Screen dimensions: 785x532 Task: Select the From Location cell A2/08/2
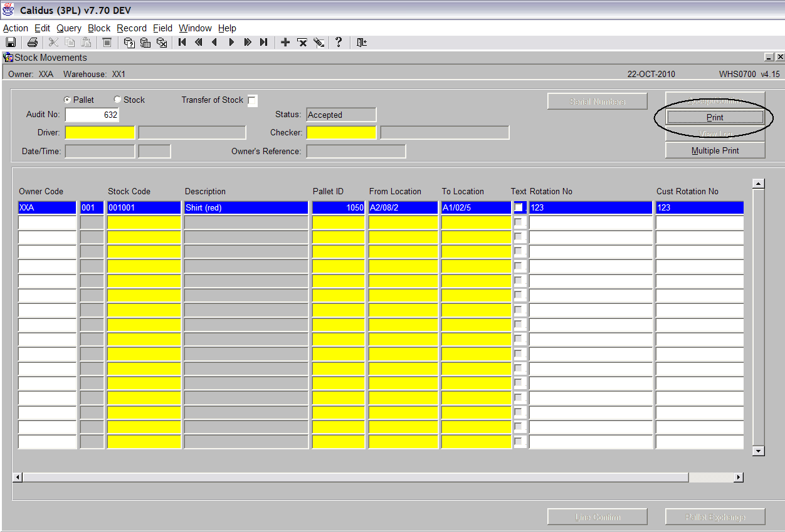coord(403,207)
